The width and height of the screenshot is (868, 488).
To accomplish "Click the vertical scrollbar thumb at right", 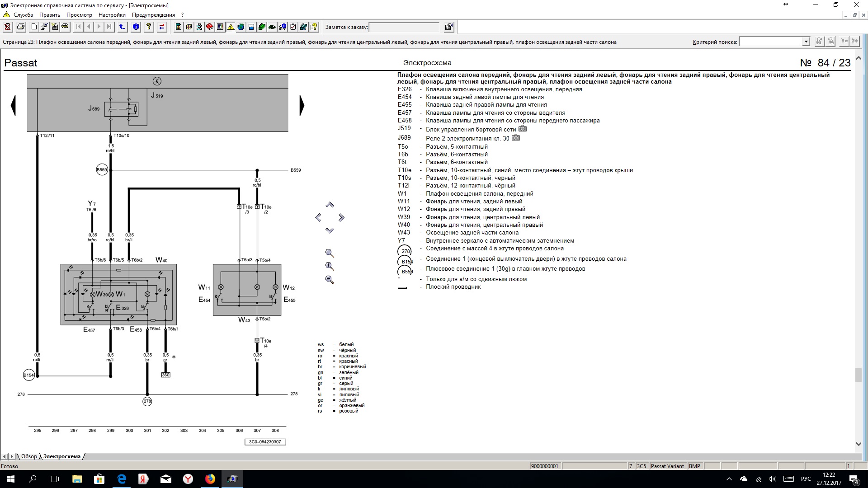I will pos(859,375).
